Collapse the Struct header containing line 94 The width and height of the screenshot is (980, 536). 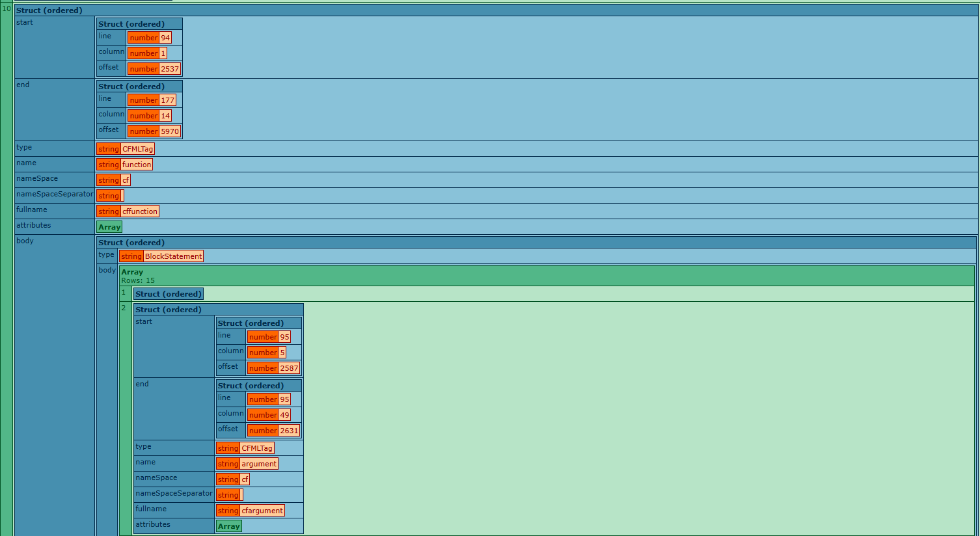click(x=131, y=24)
